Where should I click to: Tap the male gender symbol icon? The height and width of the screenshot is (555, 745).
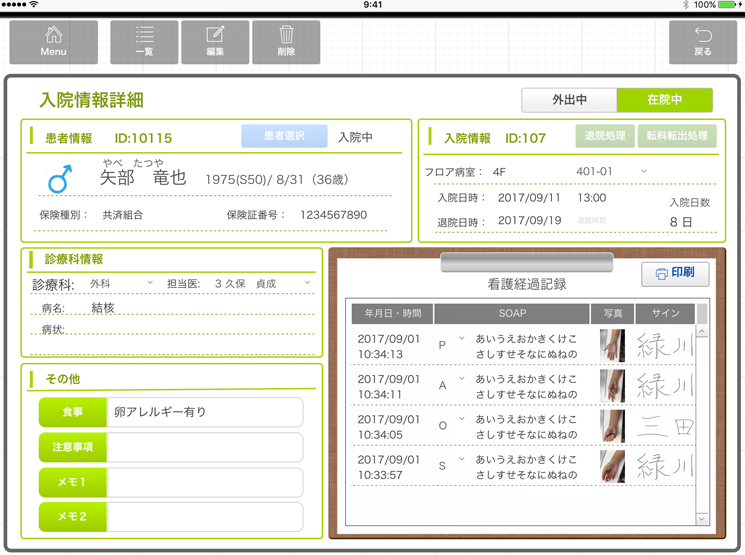(x=61, y=179)
